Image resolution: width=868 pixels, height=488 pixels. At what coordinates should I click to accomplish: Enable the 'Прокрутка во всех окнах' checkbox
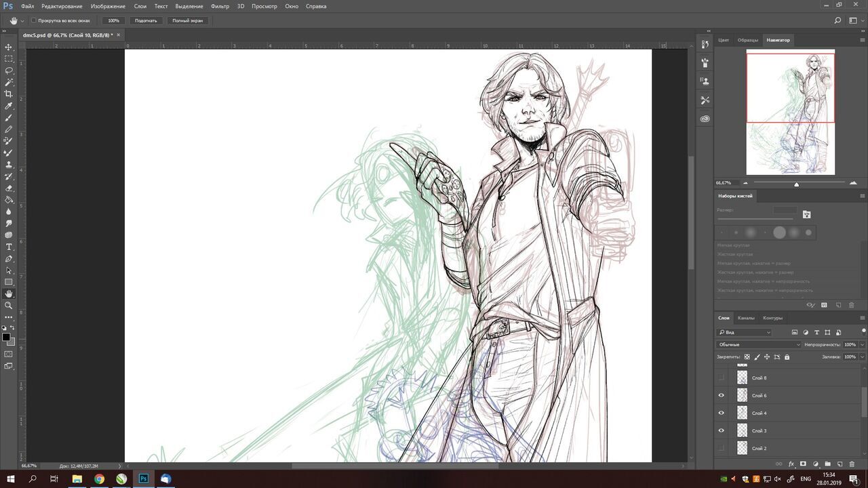34,20
